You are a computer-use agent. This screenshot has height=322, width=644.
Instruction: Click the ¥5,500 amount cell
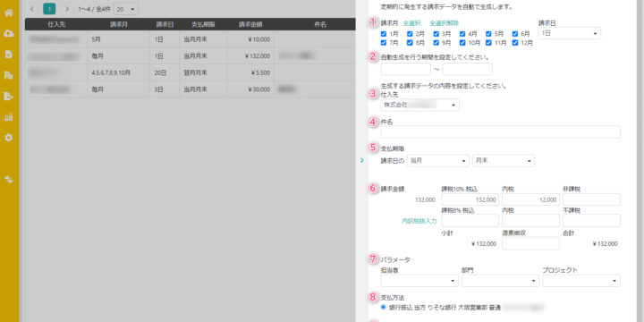pos(250,72)
